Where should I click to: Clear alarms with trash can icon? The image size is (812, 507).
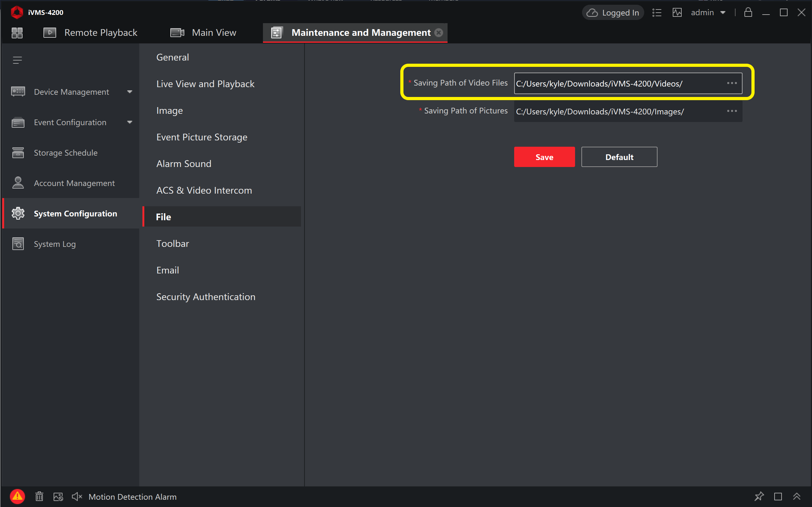tap(39, 497)
